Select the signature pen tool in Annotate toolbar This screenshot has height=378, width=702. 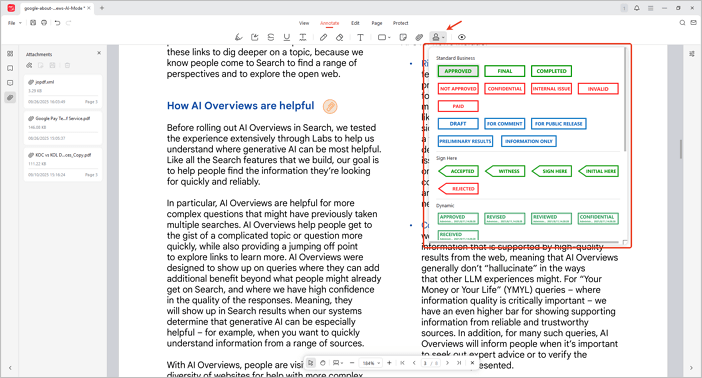239,38
